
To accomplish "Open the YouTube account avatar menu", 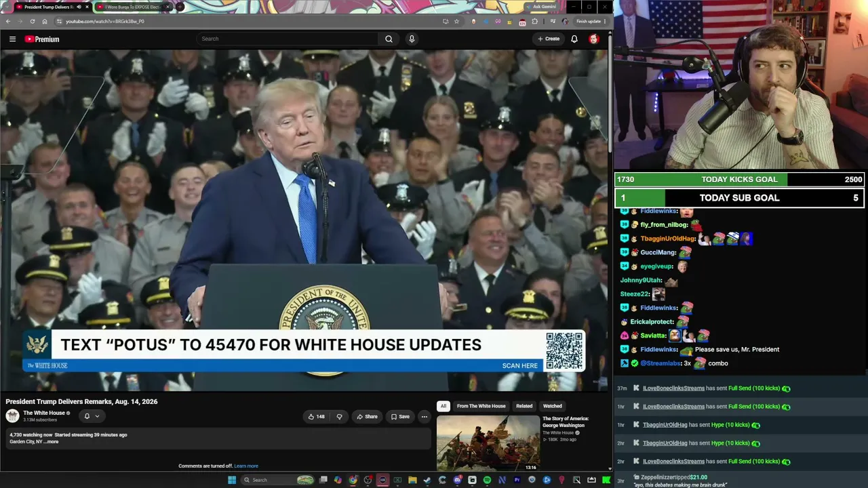I will click(x=593, y=39).
